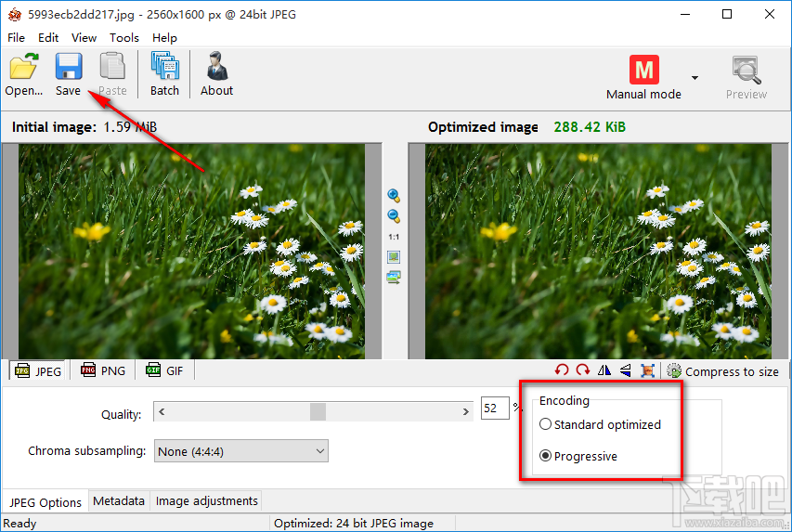The image size is (792, 532).
Task: Open the About dialog icon
Action: (217, 66)
